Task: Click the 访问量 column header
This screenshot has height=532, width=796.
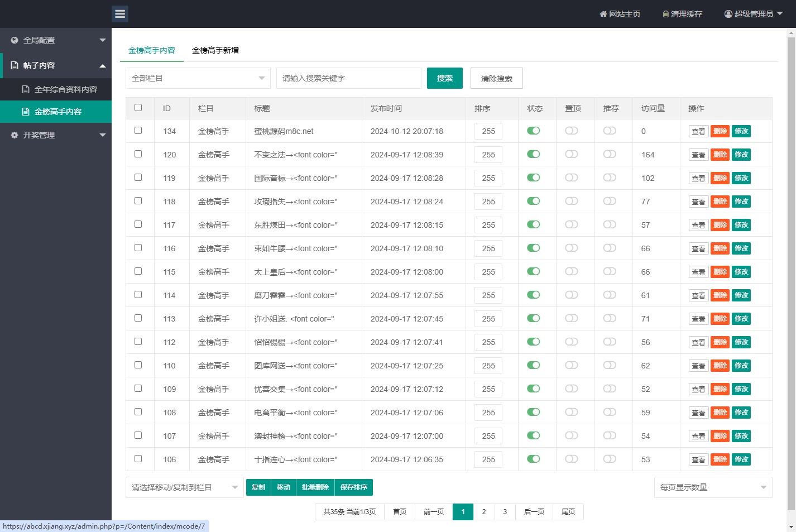Action: click(653, 108)
